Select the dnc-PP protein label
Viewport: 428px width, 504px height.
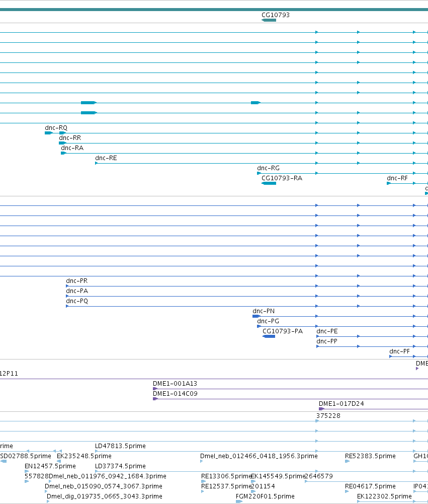[327, 341]
